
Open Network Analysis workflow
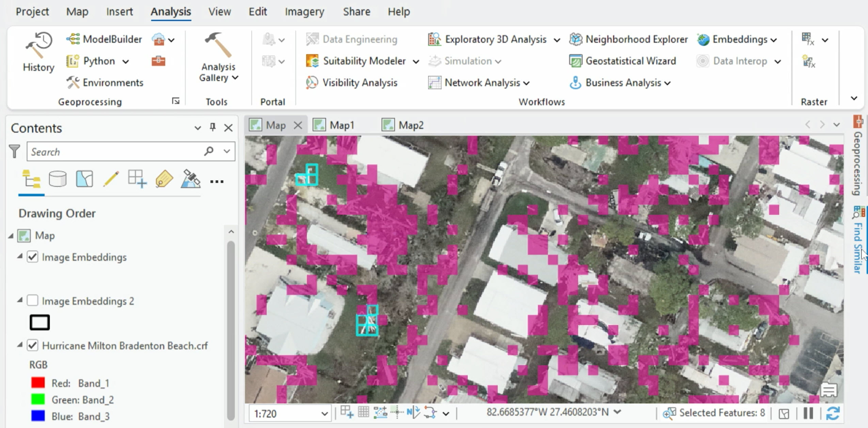483,82
